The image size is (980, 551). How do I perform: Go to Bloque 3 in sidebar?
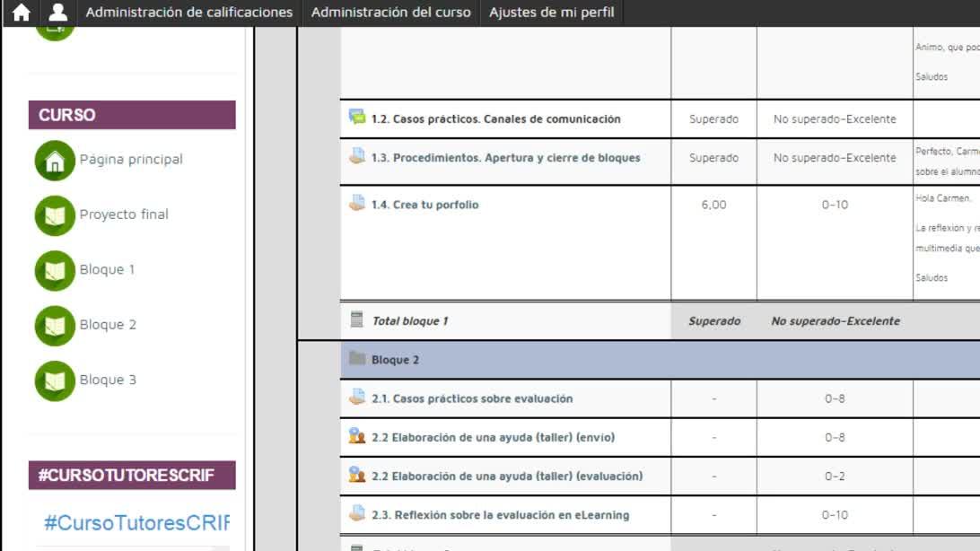click(108, 380)
